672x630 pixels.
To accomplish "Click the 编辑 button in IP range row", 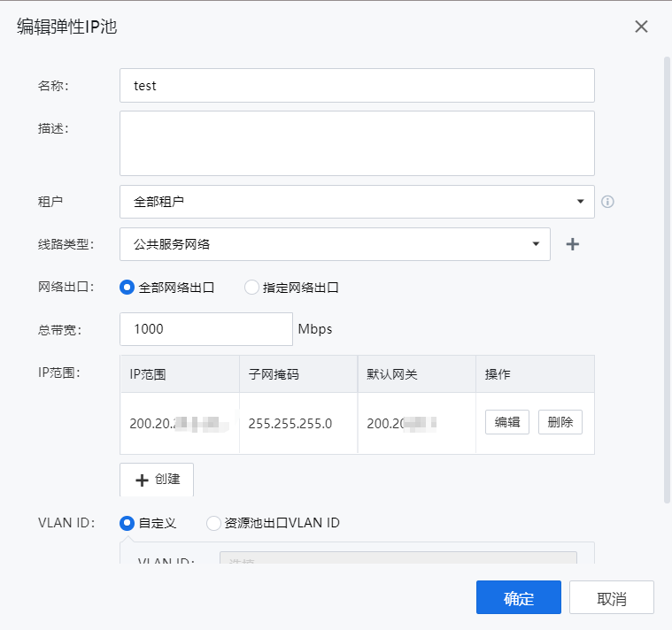I will coord(507,422).
